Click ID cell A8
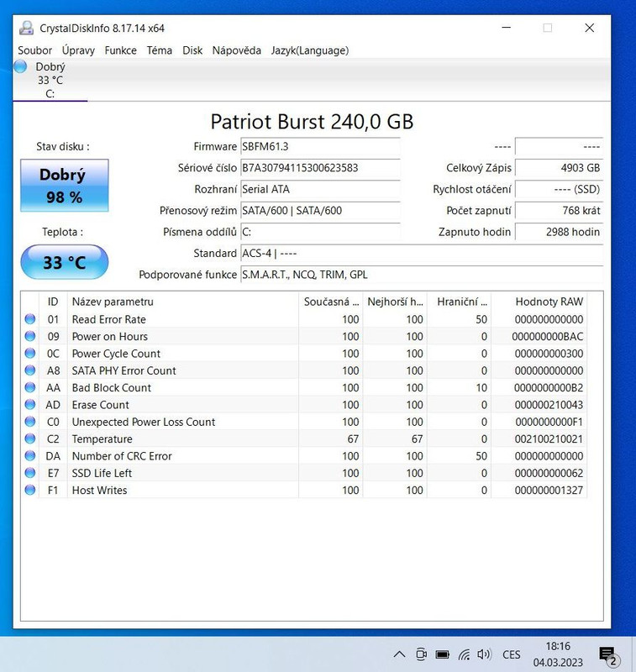636x672 pixels. point(53,370)
